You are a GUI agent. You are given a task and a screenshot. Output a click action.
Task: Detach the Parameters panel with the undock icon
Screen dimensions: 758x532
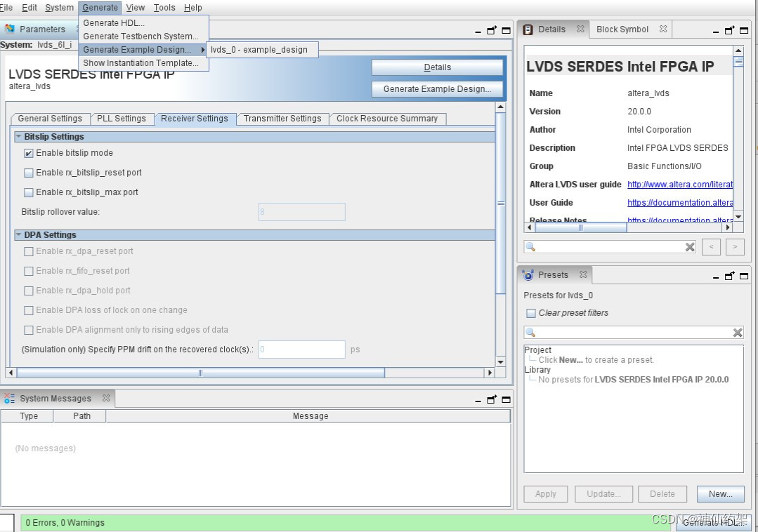pos(492,30)
